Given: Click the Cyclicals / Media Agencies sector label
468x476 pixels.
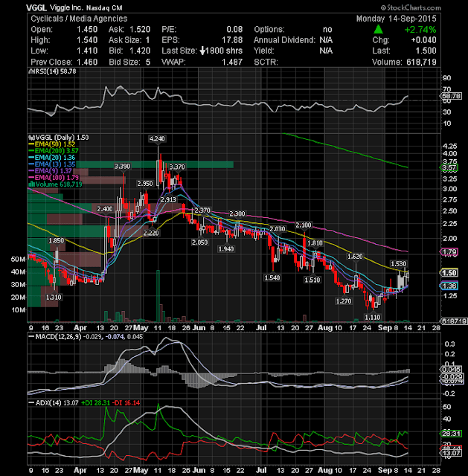Looking at the screenshot, I should pos(79,19).
